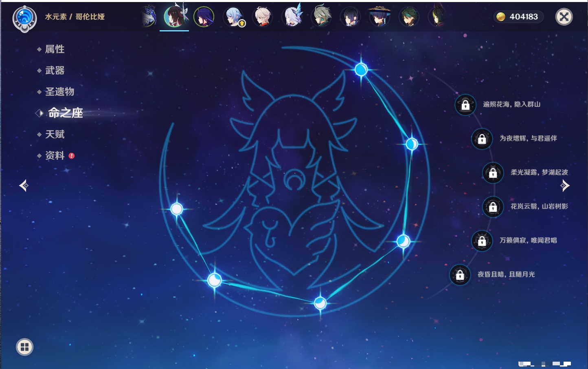
Task: Go to the 圣遗物 artifacts page
Action: tap(59, 92)
